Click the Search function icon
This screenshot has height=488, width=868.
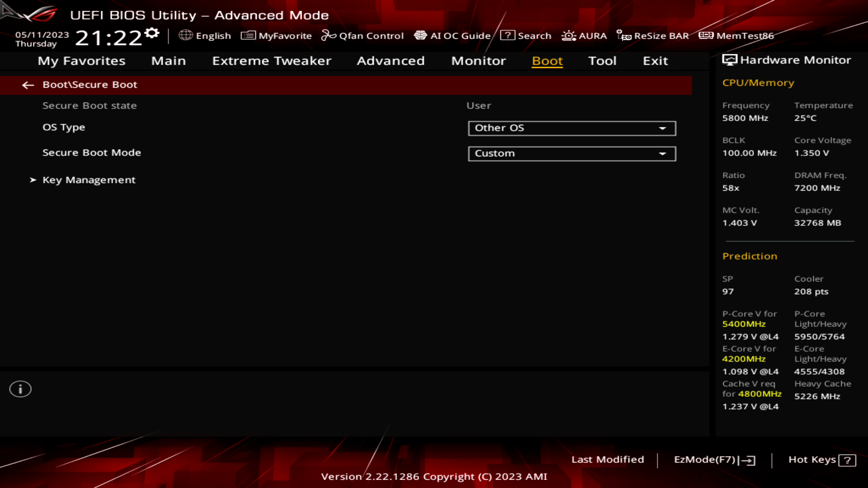[507, 35]
